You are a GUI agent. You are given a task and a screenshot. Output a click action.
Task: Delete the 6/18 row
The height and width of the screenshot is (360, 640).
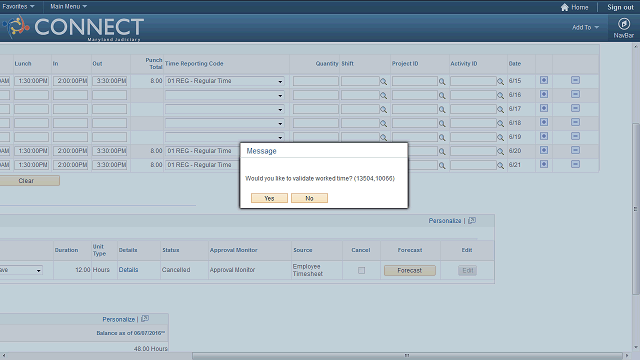pyautogui.click(x=575, y=122)
